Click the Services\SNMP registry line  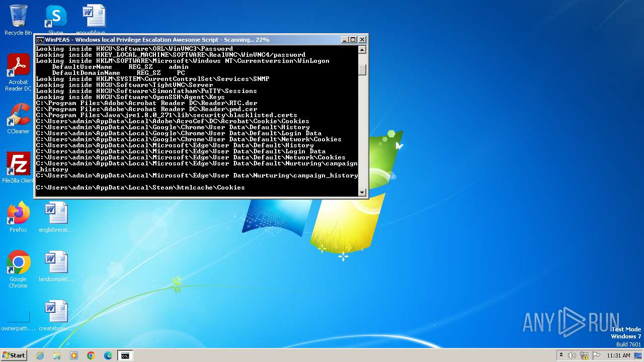(x=152, y=79)
